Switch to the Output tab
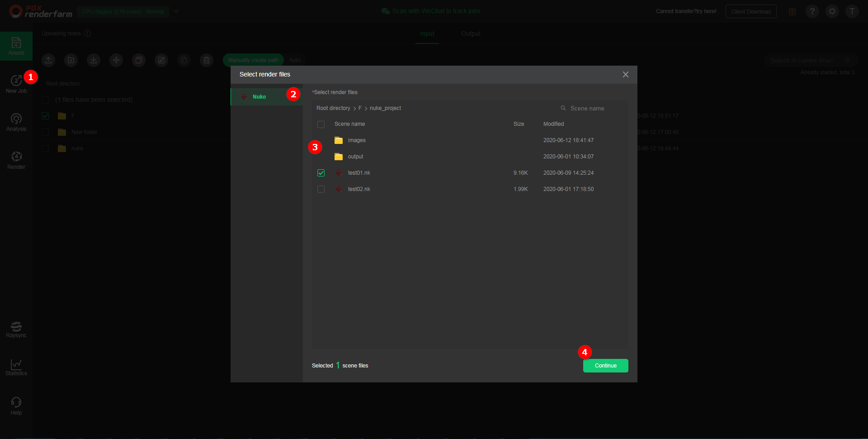 pos(471,34)
